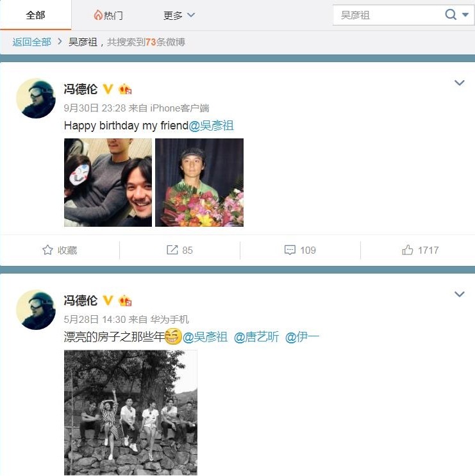This screenshot has height=476, width=475.
Task: Select the 全部 tab
Action: (35, 15)
